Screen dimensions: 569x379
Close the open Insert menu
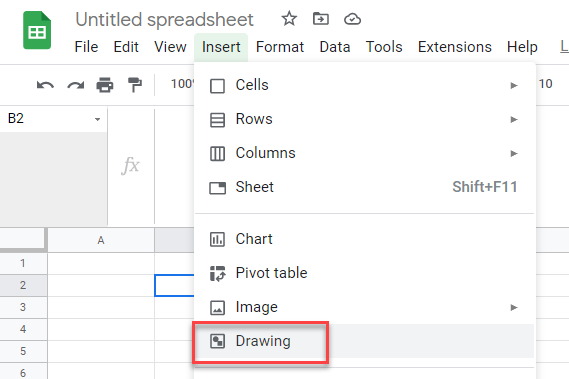[221, 47]
